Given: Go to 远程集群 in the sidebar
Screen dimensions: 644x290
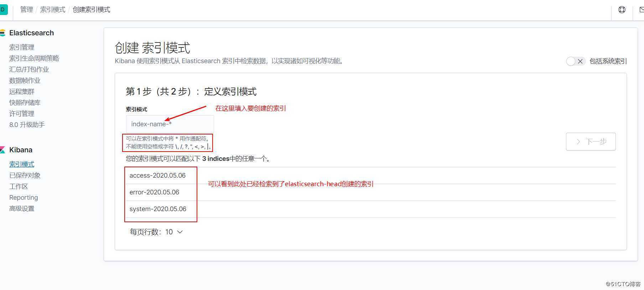Looking at the screenshot, I should (22, 91).
